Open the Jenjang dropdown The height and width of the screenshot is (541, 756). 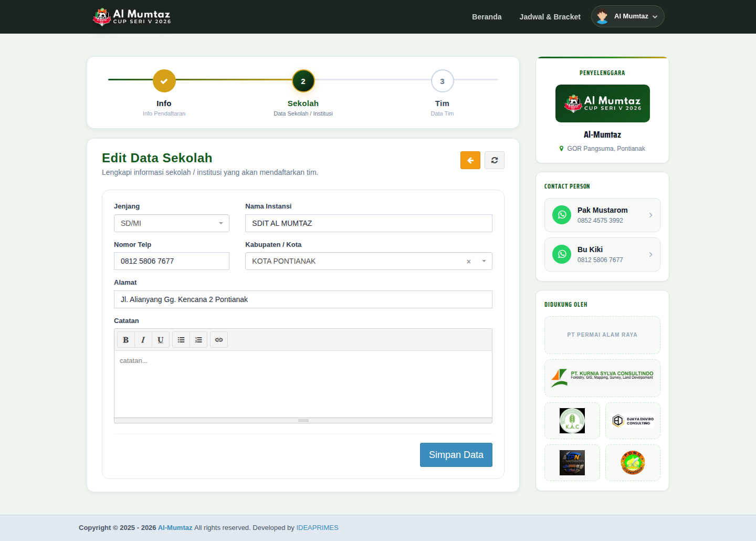[x=172, y=223]
